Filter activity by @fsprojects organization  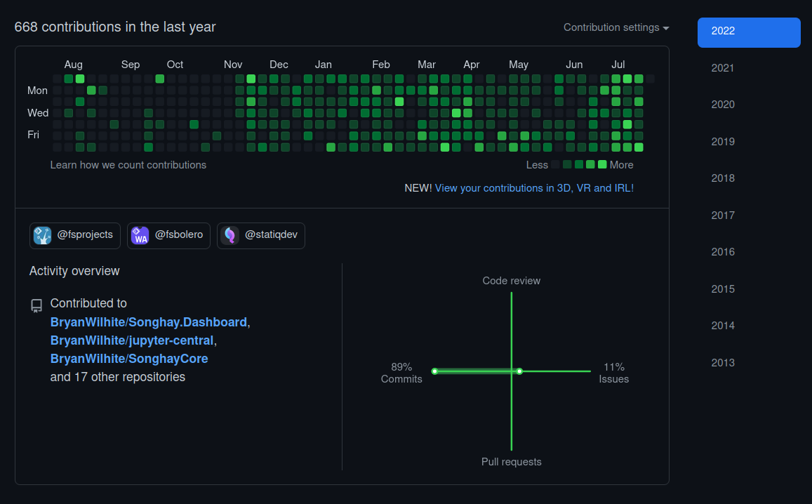75,236
